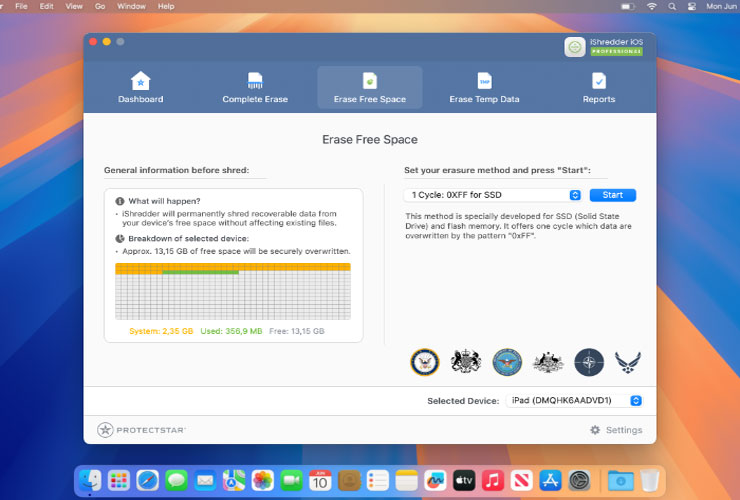Viewport: 740px width, 500px height.
Task: Expand the Selected Device dropdown
Action: [x=573, y=400]
